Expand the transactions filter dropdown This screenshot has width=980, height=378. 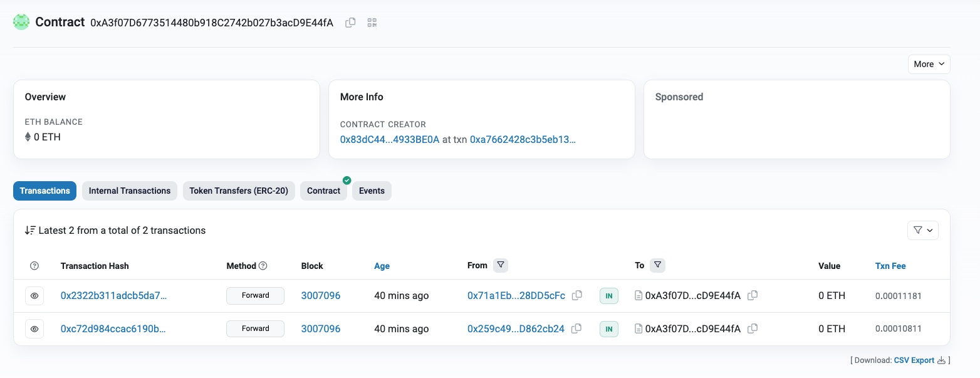click(922, 231)
